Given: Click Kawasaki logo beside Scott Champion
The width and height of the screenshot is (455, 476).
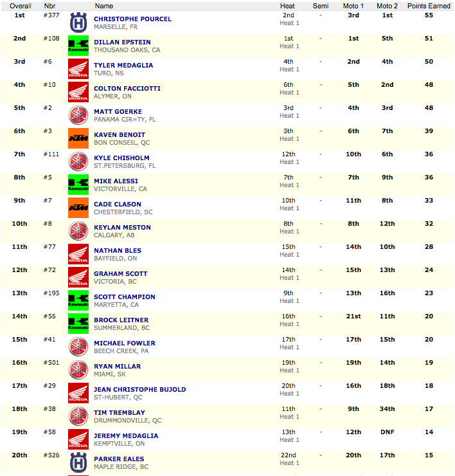Looking at the screenshot, I should click(x=78, y=300).
